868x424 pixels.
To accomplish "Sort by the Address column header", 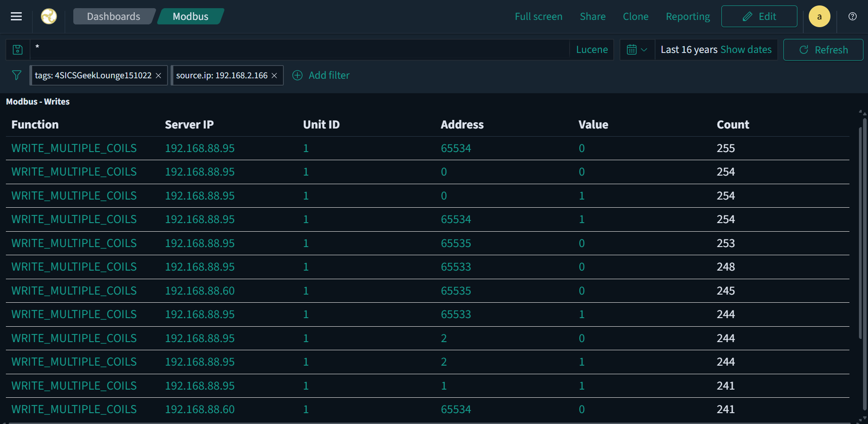I will (x=462, y=124).
